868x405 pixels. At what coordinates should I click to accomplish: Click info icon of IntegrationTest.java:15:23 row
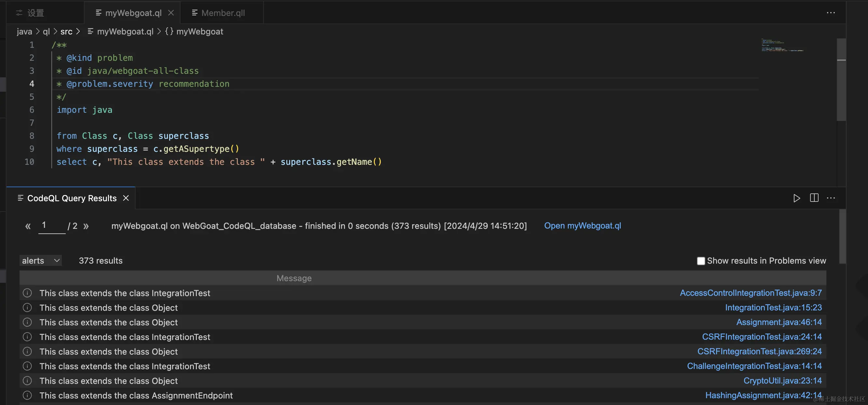[27, 308]
